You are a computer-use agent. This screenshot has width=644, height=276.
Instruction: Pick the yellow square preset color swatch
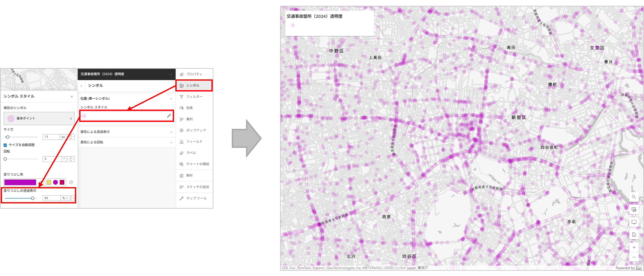click(49, 182)
